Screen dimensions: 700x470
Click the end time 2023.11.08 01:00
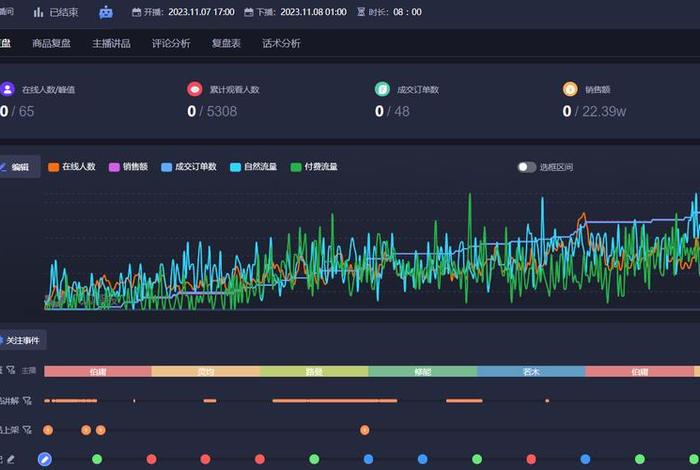point(313,12)
